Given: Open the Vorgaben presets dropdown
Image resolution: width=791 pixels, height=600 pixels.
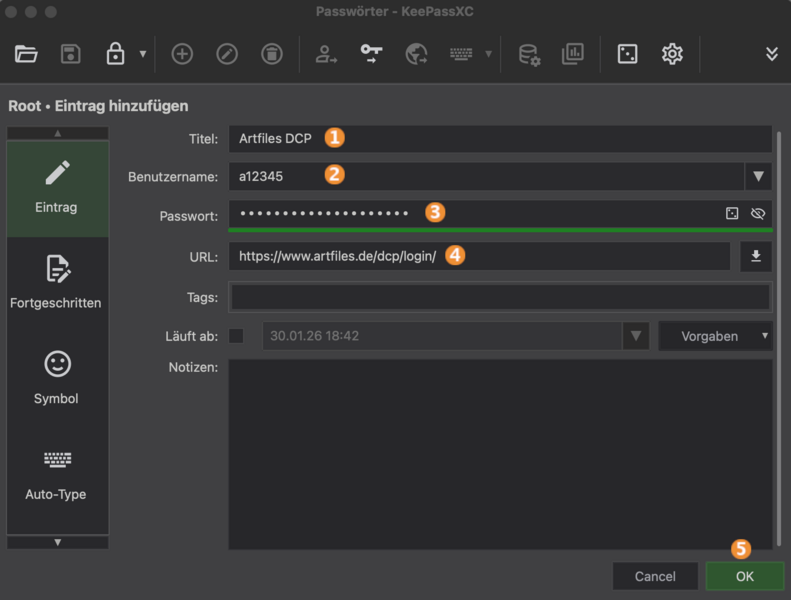Looking at the screenshot, I should pos(715,336).
